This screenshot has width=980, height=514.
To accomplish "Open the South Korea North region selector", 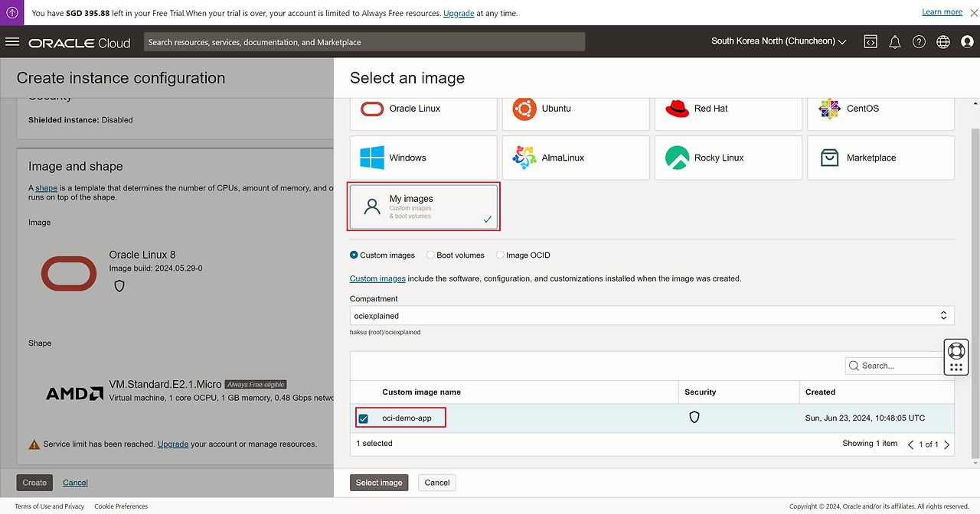I will point(779,41).
